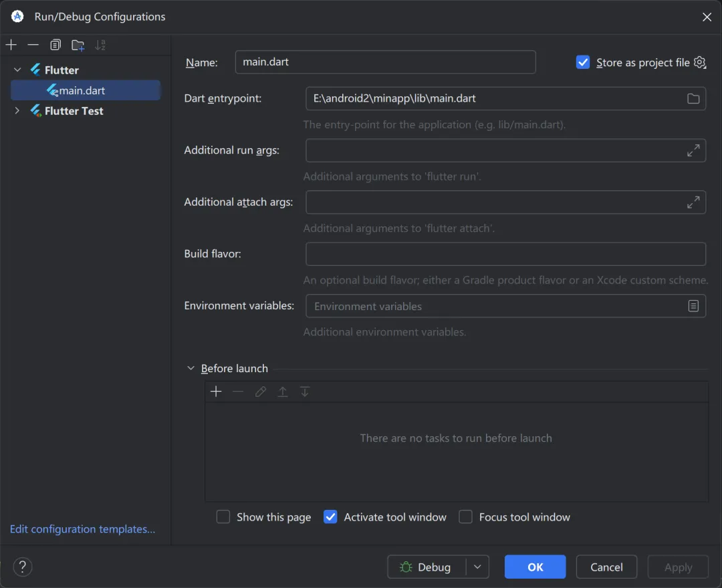Toggle Store as project file checkbox
Screen dimensions: 722x588
[x=583, y=62]
